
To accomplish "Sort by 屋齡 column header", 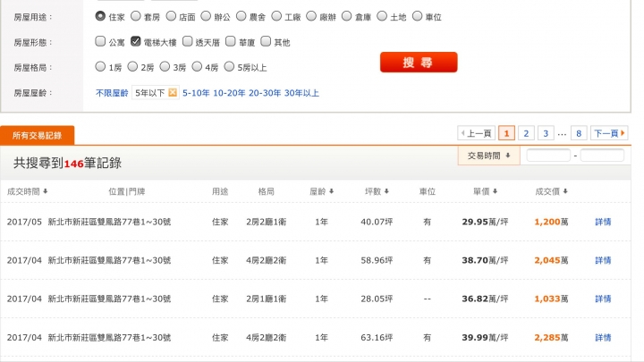I will click(x=322, y=191).
